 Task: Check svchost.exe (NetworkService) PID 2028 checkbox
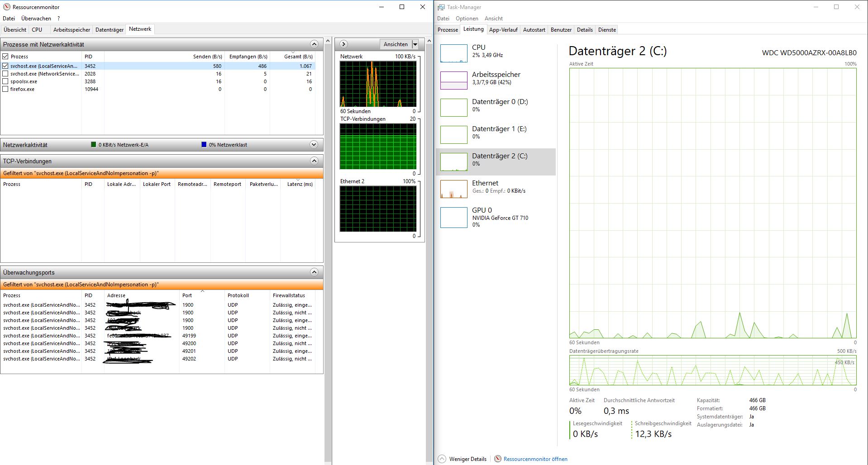tap(5, 74)
